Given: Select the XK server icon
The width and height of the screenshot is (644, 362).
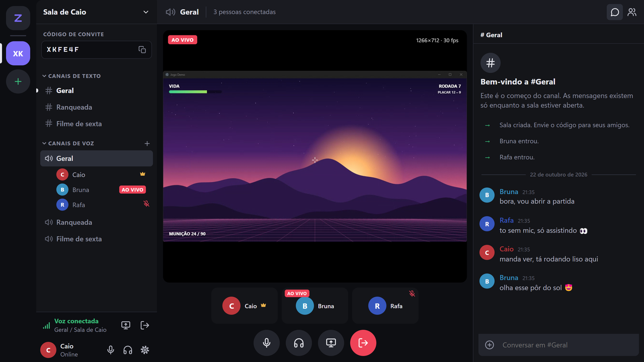Looking at the screenshot, I should click(18, 53).
